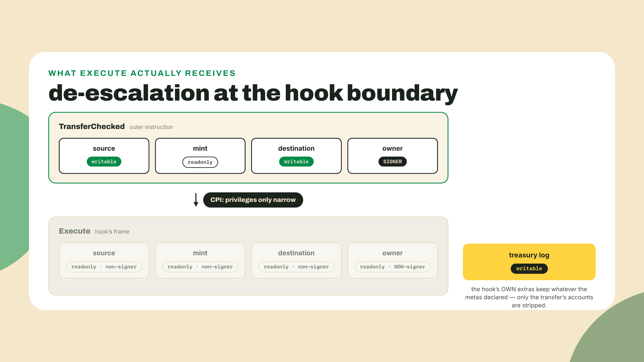The height and width of the screenshot is (362, 644).
Task: Select the source label in Execute frame
Action: (x=104, y=253)
